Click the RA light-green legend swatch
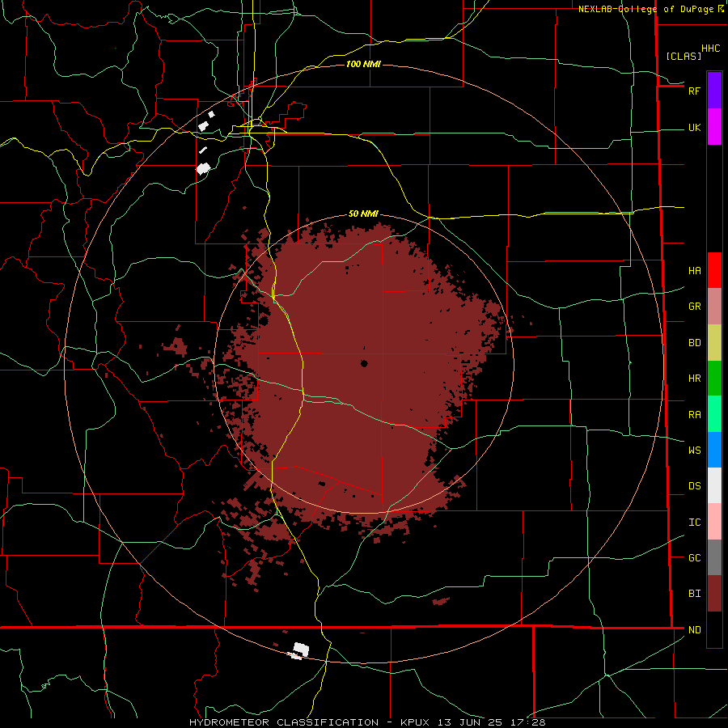The width and height of the screenshot is (728, 728). tap(714, 414)
